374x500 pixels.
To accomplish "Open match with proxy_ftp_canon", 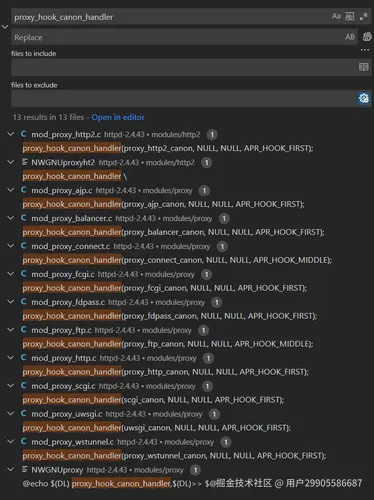I will pyautogui.click(x=168, y=344).
